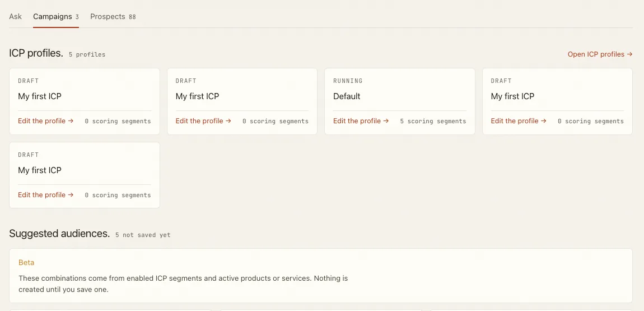Click the "5 profiles" count label

click(x=87, y=55)
